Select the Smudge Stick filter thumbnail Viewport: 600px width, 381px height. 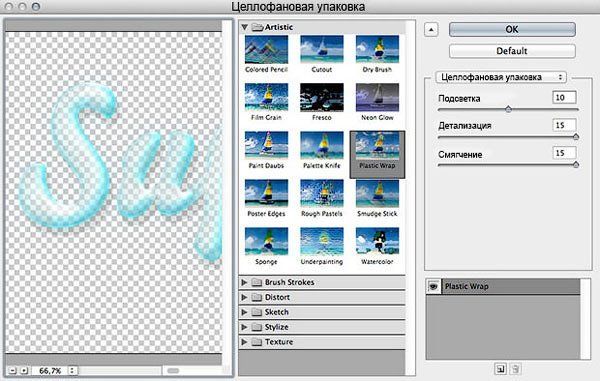point(377,194)
